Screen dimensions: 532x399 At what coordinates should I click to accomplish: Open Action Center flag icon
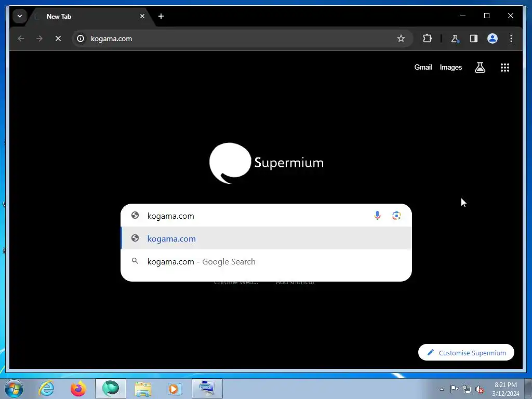pyautogui.click(x=454, y=389)
